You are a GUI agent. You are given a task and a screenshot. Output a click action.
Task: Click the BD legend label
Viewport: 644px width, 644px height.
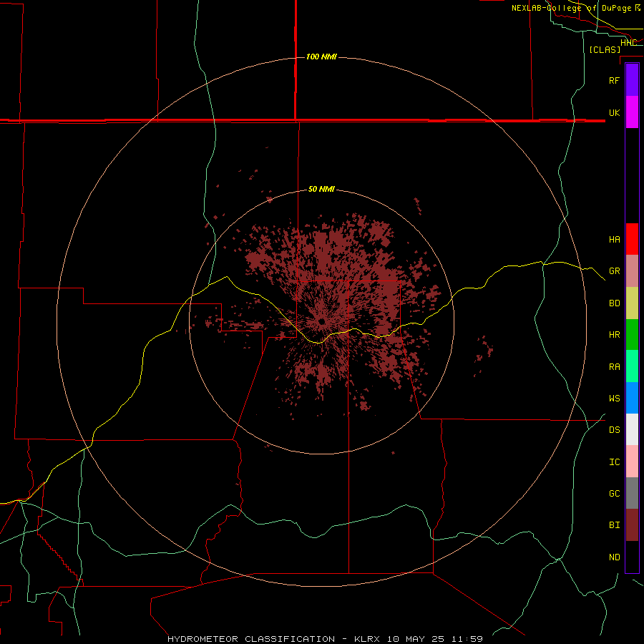(x=614, y=303)
